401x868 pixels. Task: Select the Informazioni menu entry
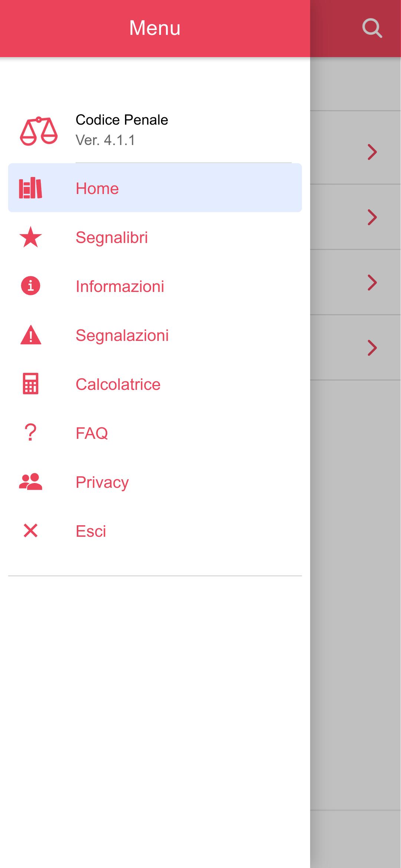(x=120, y=286)
